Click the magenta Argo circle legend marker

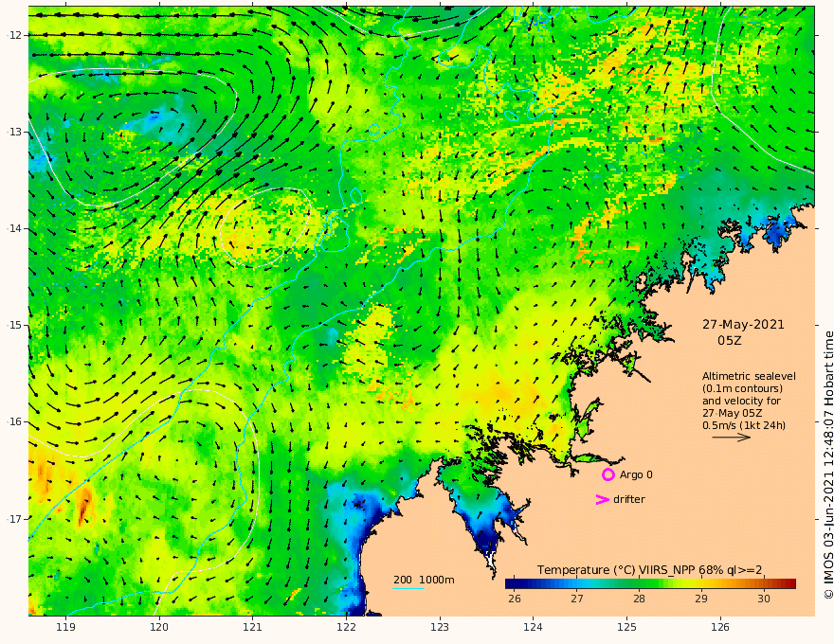607,474
